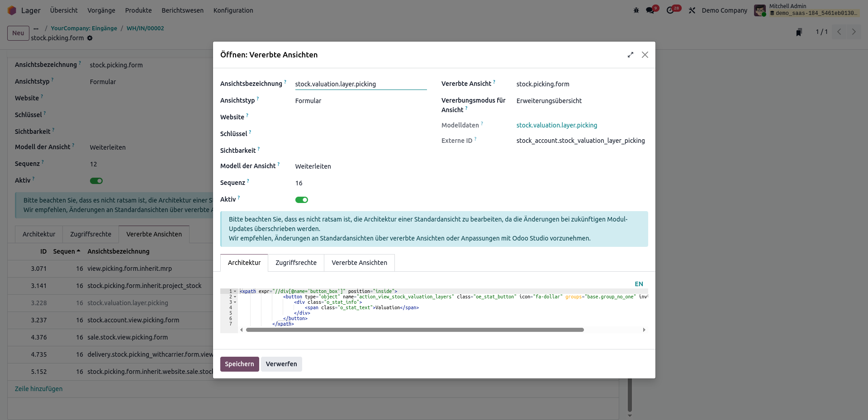Click the bug debug icon in the top bar
Image resolution: width=868 pixels, height=420 pixels.
(x=636, y=10)
